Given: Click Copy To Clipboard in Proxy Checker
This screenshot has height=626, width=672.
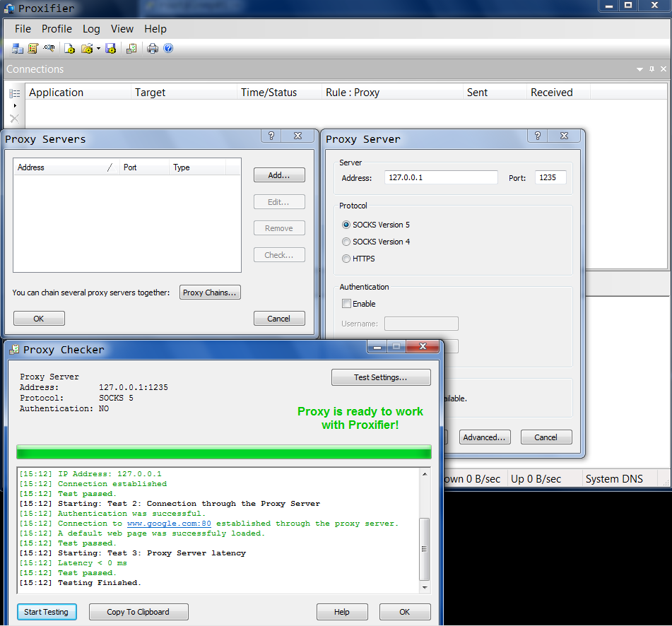Looking at the screenshot, I should (x=138, y=612).
